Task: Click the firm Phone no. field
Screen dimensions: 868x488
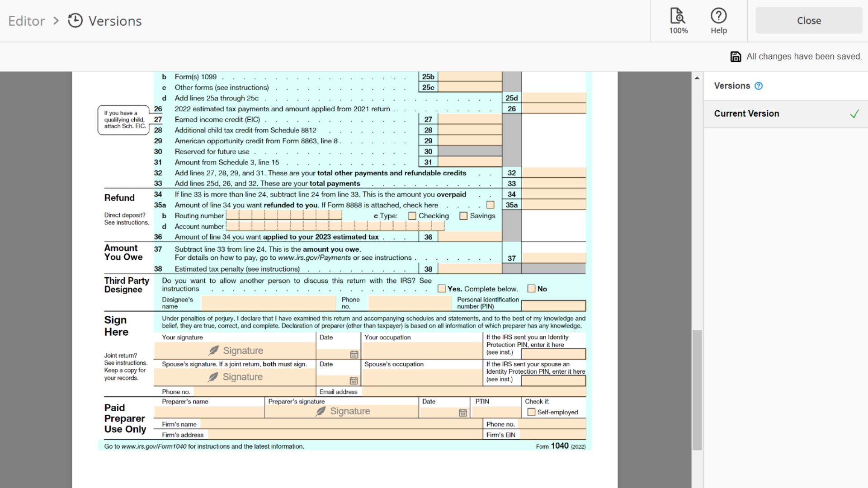Action: click(552, 424)
